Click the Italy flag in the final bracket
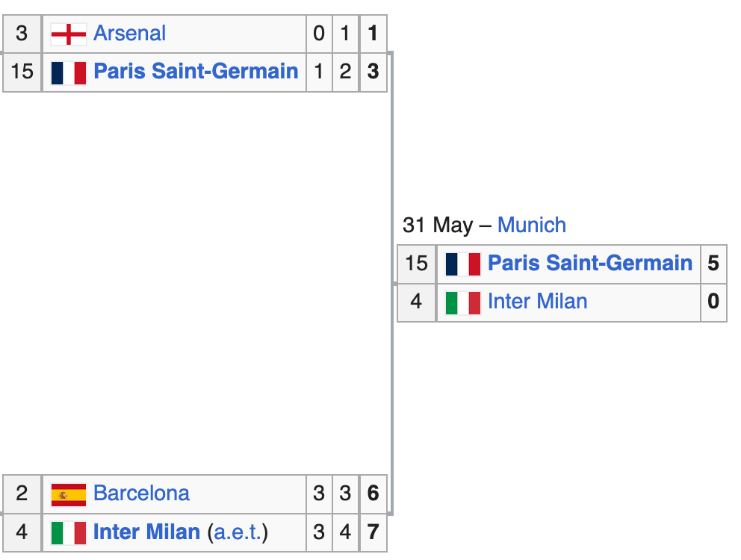Image resolution: width=741 pixels, height=560 pixels. tap(463, 302)
